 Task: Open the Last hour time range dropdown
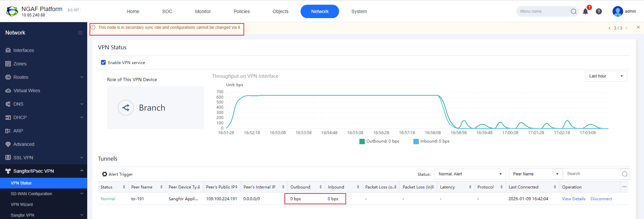[x=606, y=76]
